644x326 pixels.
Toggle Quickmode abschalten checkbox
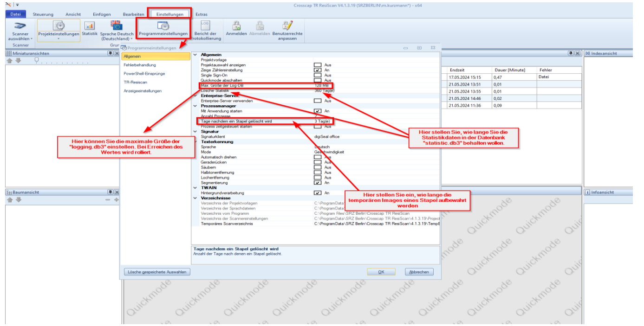318,80
